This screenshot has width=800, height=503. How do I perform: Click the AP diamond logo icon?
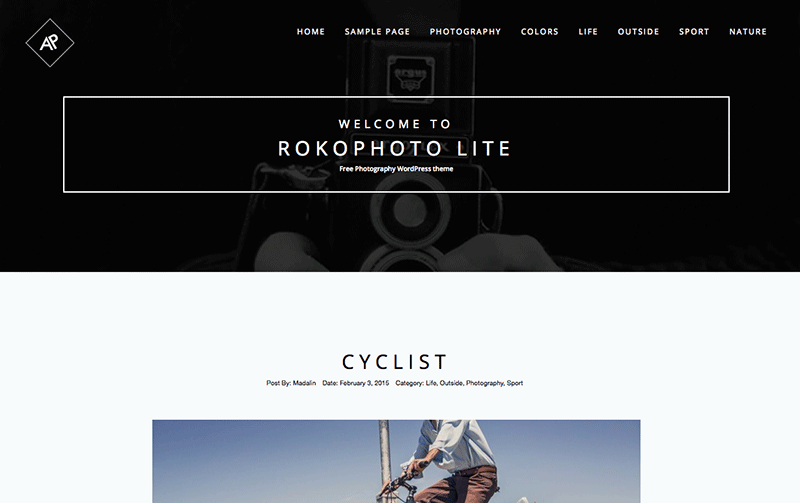pyautogui.click(x=50, y=43)
